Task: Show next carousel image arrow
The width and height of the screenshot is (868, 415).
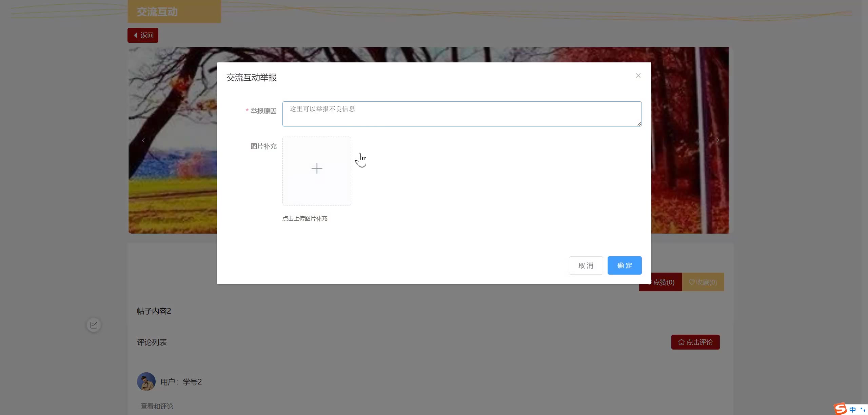Action: click(x=717, y=140)
